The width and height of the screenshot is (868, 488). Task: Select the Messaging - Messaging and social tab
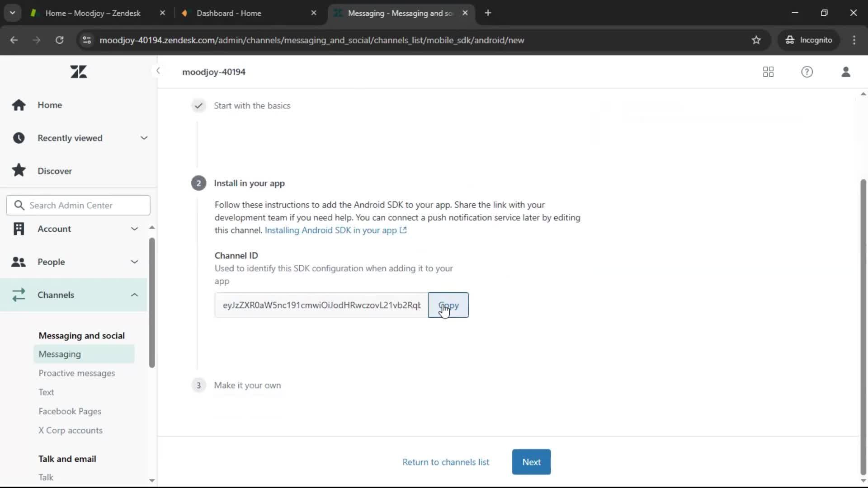coord(401,13)
